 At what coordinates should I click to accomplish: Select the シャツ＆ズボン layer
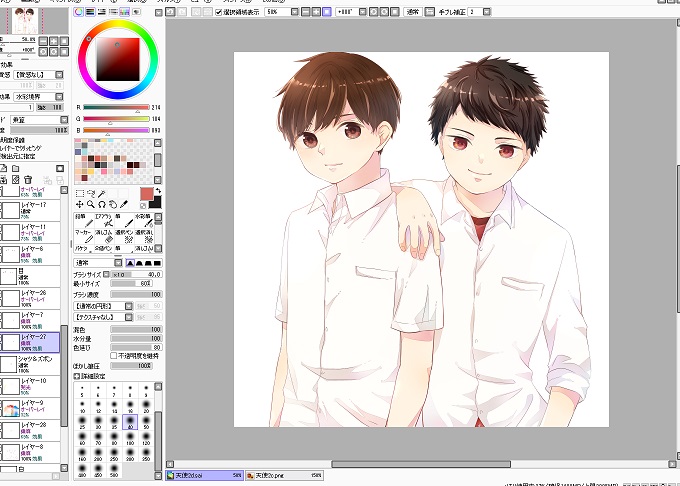(30, 364)
